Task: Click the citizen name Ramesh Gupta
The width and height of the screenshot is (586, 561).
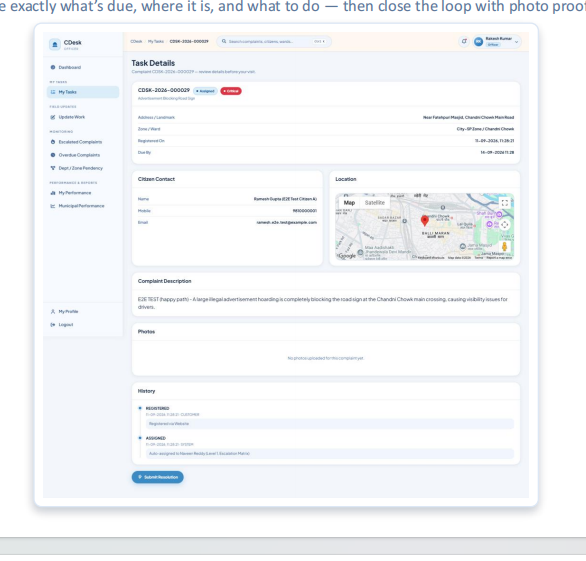Action: click(x=285, y=199)
